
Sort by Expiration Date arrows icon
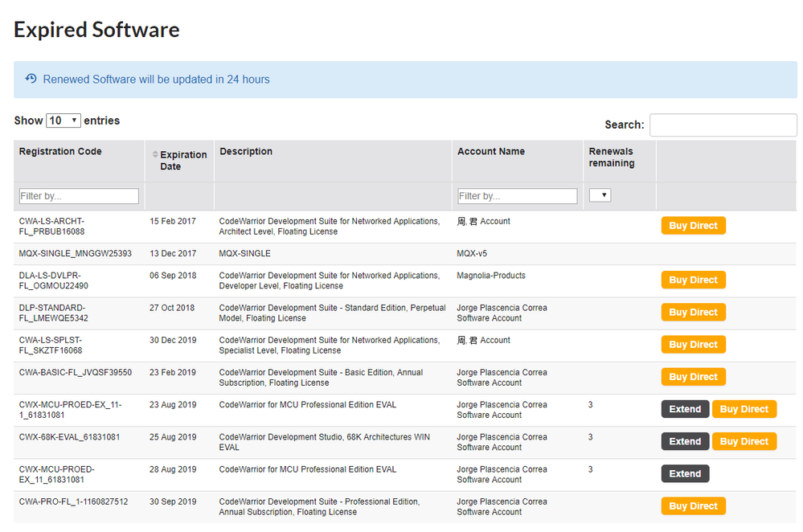pos(155,154)
